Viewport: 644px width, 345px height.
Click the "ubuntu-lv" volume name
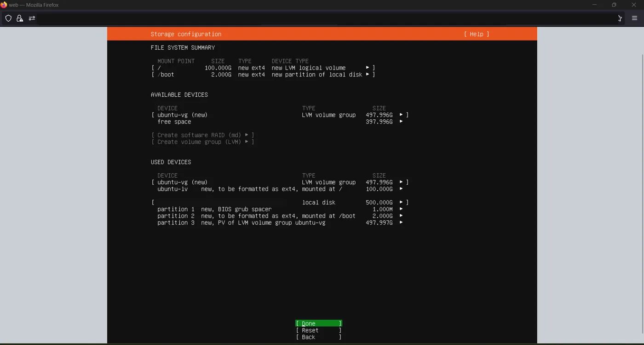172,189
